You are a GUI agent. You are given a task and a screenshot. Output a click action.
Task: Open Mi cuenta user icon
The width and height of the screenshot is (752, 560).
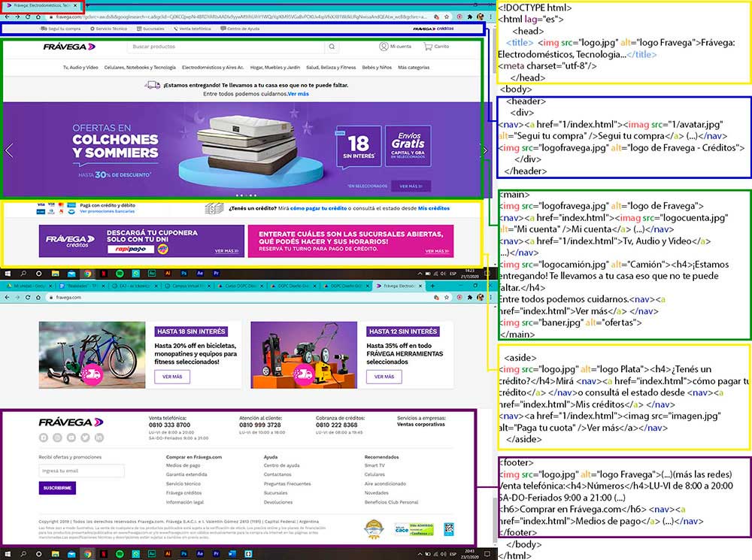[x=384, y=47]
